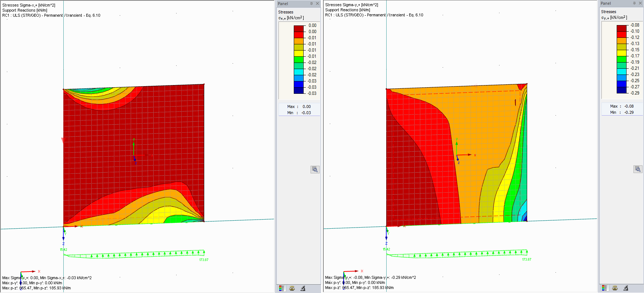Pin the left Sigma-x stresses panel
Image resolution: width=644 pixels, height=293 pixels.
(x=311, y=4)
